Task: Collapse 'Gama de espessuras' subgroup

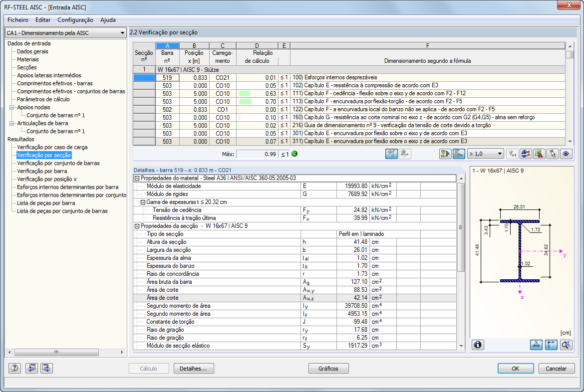Action: click(x=143, y=202)
